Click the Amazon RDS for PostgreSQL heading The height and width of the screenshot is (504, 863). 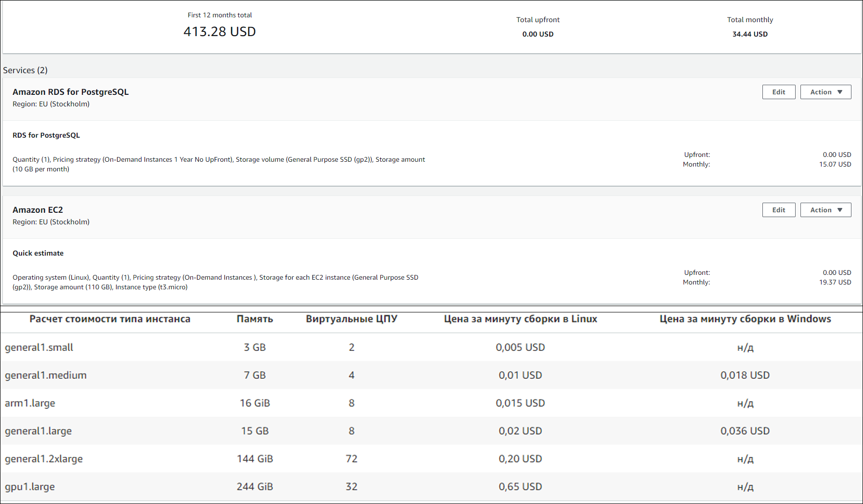coord(71,92)
